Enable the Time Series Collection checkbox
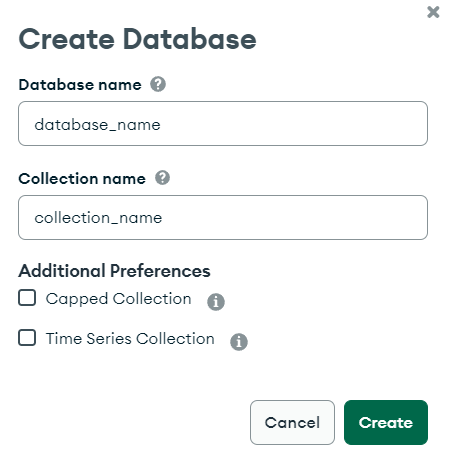The width and height of the screenshot is (453, 456). click(27, 338)
